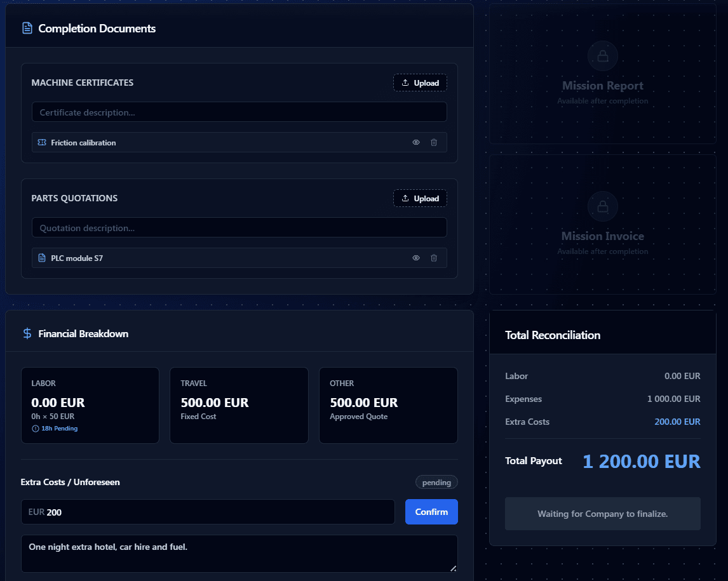Click the Mission Report lock icon
Viewport: 728px width, 581px height.
coord(602,57)
